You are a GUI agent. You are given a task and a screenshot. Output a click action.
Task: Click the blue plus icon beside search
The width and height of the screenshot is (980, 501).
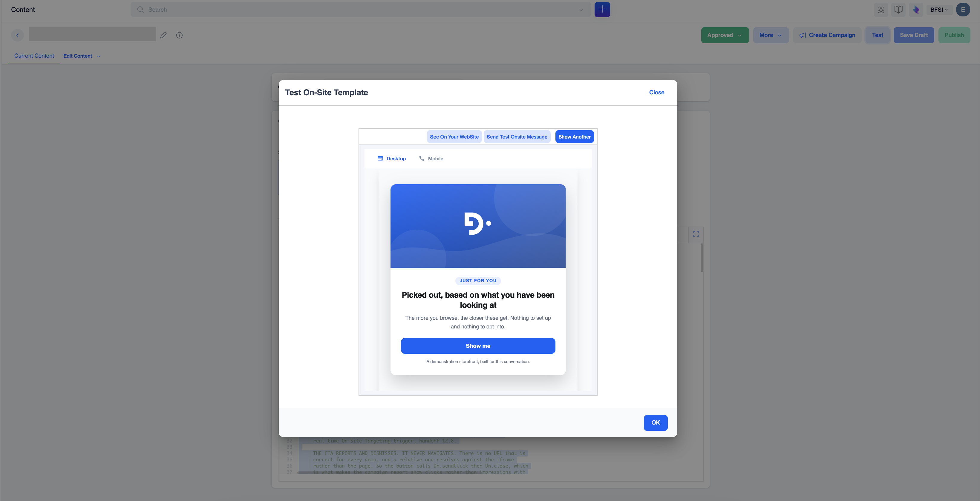coord(602,10)
